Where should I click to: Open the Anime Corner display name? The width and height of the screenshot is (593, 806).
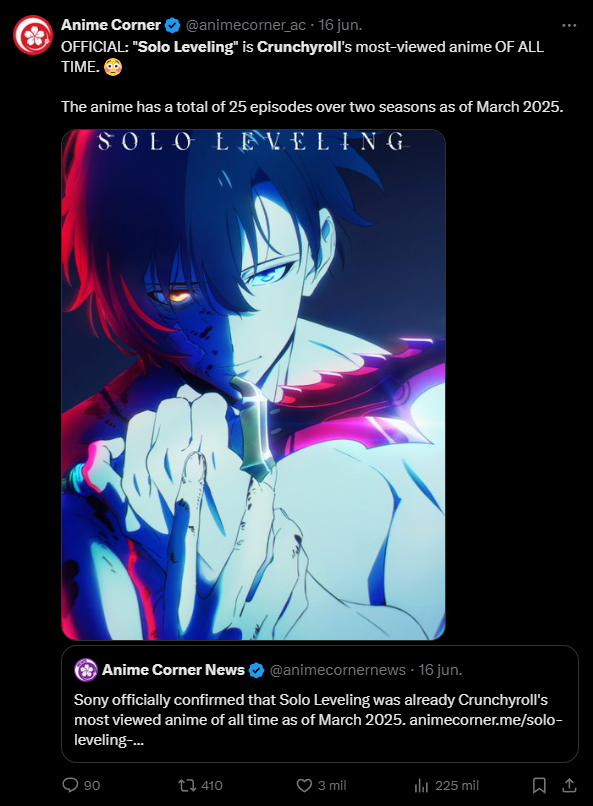[111, 25]
